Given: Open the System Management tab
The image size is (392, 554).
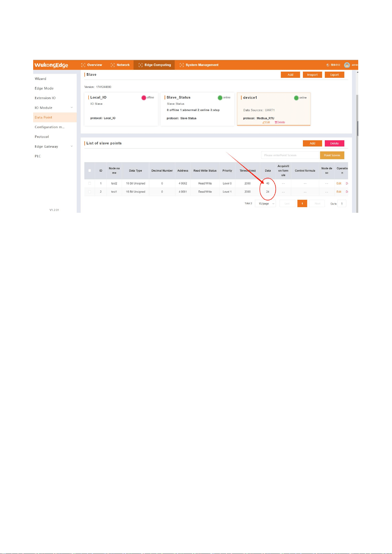Looking at the screenshot, I should tap(199, 65).
